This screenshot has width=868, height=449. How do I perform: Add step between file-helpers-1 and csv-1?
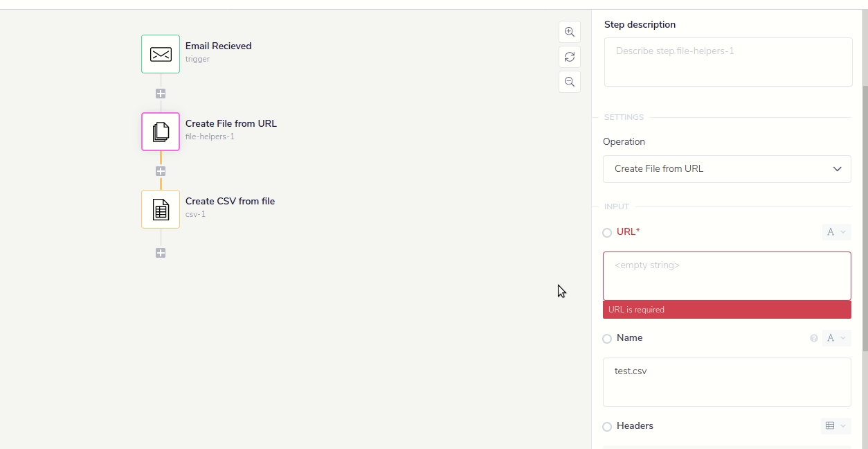[x=161, y=171]
